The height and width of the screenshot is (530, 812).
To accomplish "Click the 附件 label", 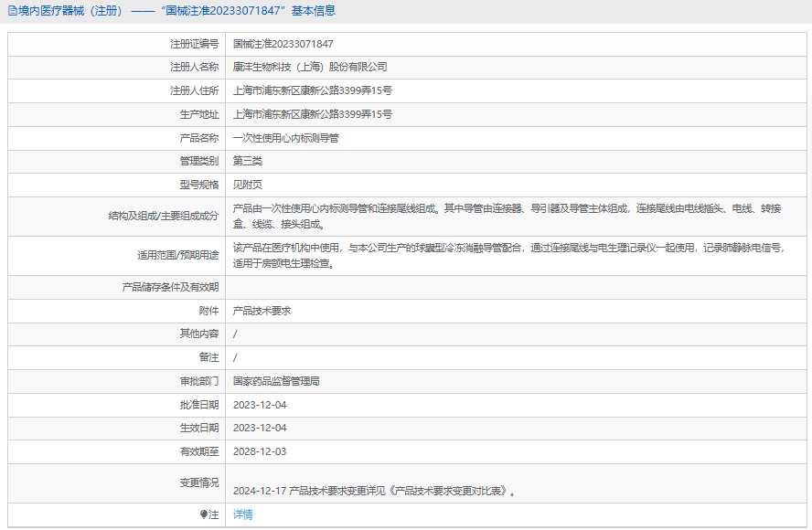I will click(209, 311).
